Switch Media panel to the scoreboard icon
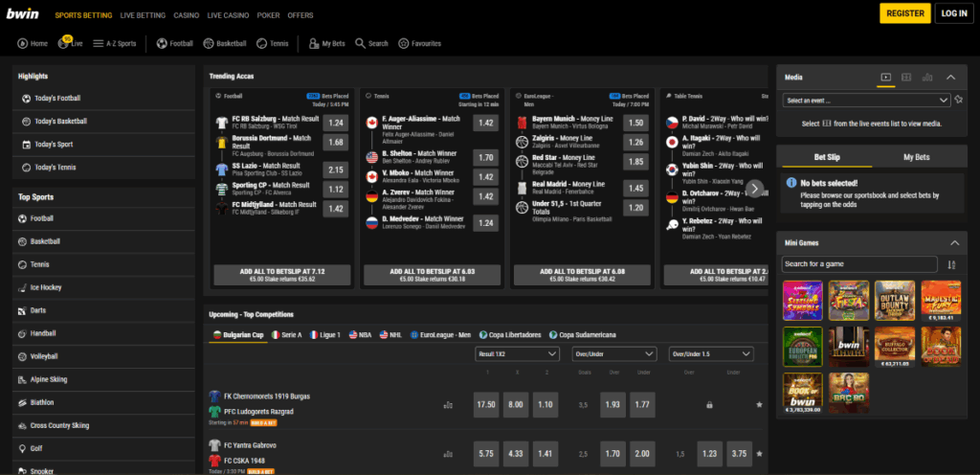Screen dimensions: 980x475 coord(906,77)
